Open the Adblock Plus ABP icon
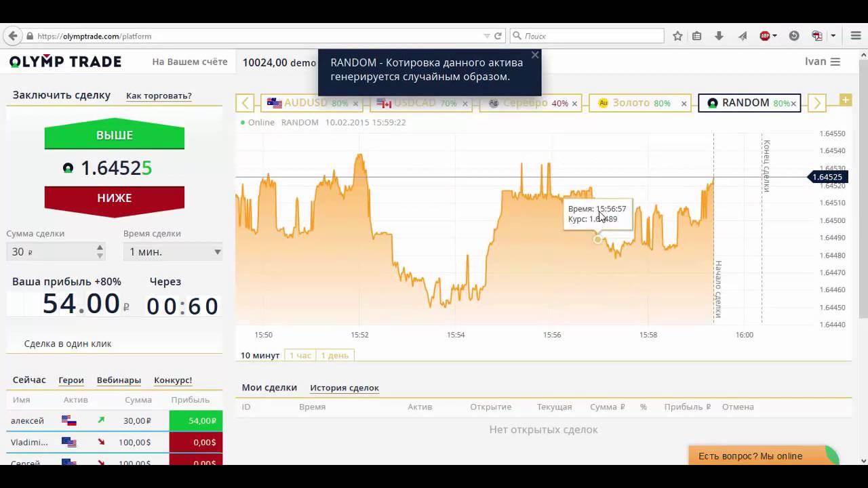868x488 pixels. click(x=765, y=36)
